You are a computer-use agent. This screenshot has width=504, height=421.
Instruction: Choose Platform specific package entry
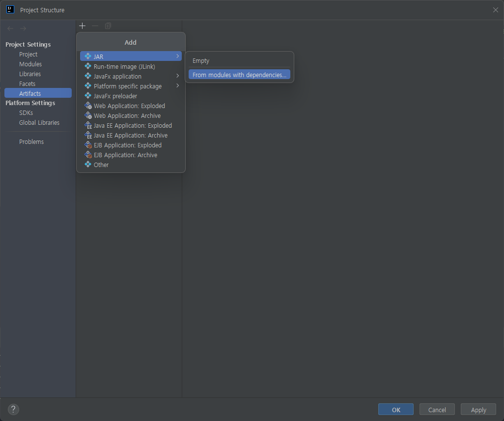tap(131, 86)
